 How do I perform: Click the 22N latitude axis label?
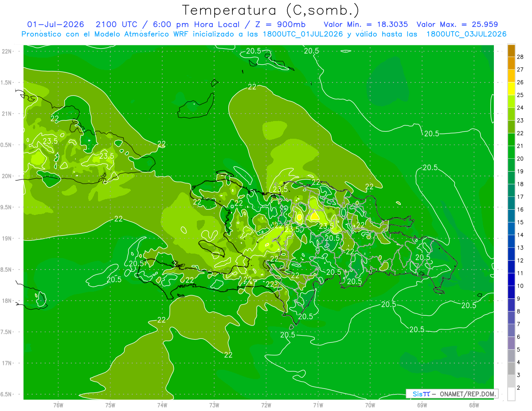(x=7, y=51)
